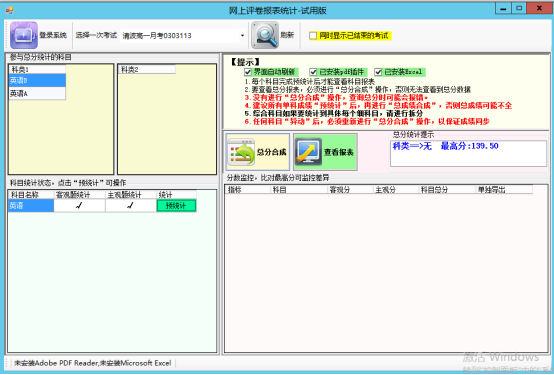Enable 同时显示已结束的考试 checkbox

tap(313, 36)
